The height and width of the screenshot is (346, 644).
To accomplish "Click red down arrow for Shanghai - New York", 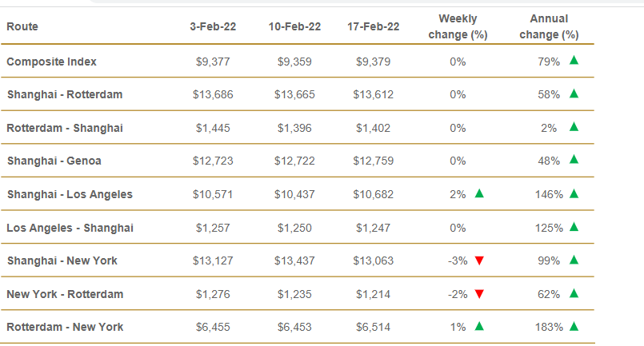I will [479, 260].
